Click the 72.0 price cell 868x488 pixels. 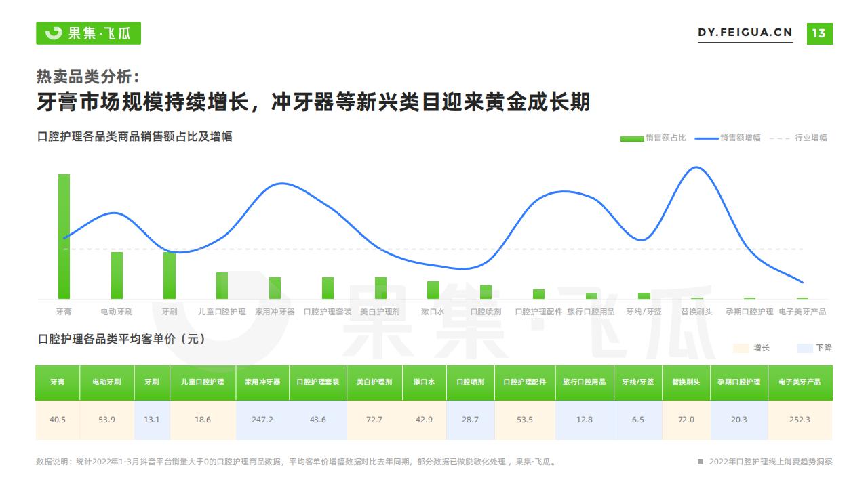coord(686,420)
